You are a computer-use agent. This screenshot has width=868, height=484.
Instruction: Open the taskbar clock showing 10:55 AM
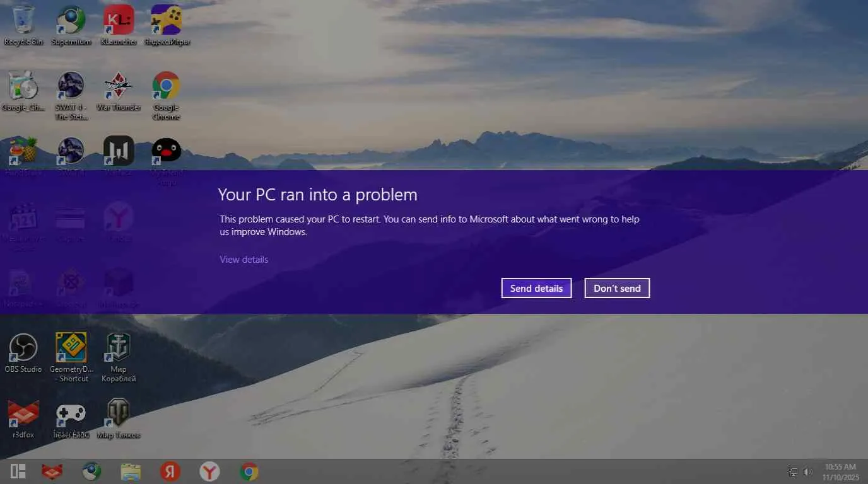[x=840, y=472]
